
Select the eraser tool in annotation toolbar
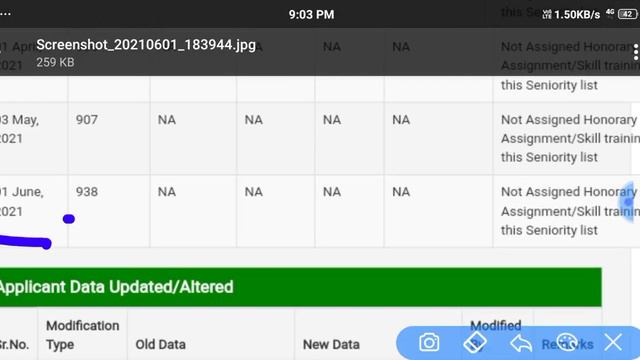tap(475, 342)
